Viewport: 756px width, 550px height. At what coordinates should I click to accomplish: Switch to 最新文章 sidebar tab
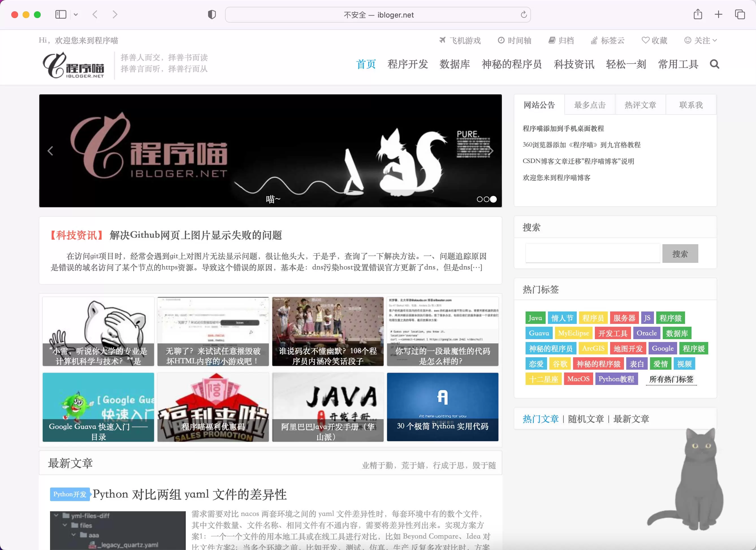coord(631,419)
